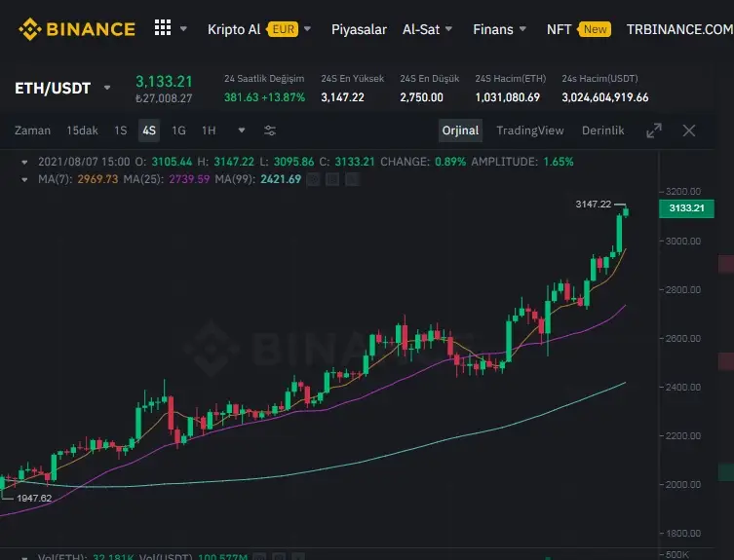Click ETH volume value 1,031,080.69

pos(508,97)
